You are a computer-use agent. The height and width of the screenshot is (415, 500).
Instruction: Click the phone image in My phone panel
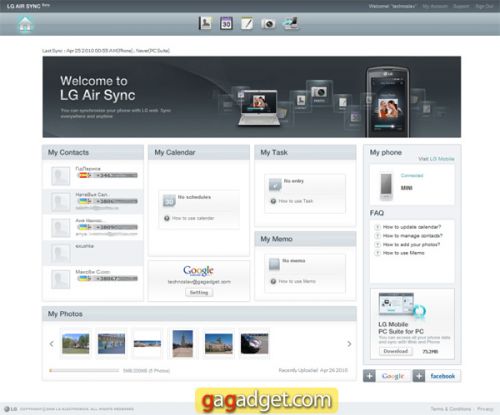click(x=386, y=187)
